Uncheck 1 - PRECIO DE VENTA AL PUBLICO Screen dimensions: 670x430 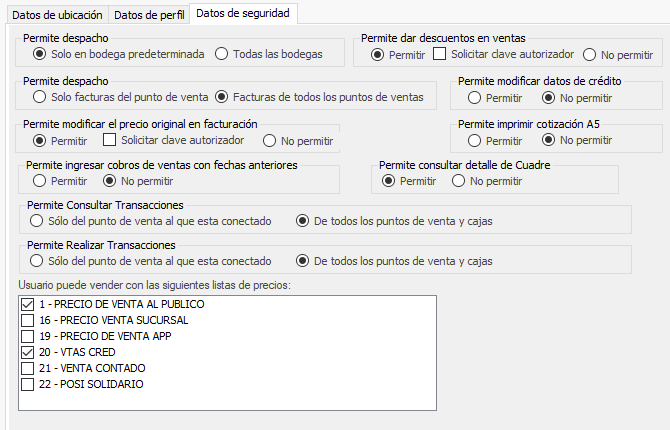click(x=27, y=304)
